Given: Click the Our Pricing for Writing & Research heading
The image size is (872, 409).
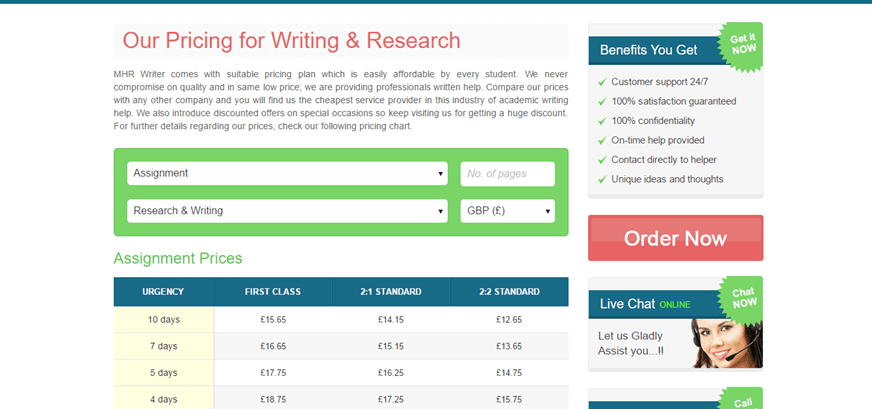Looking at the screenshot, I should tap(291, 41).
